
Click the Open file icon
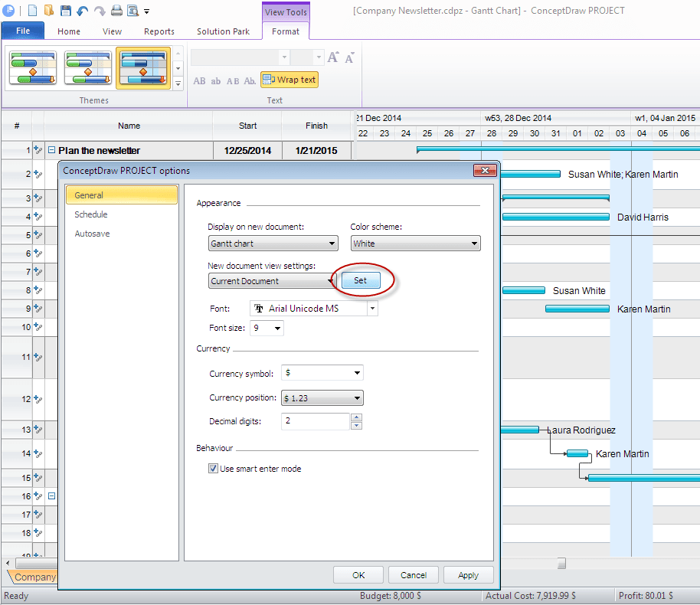[49, 10]
